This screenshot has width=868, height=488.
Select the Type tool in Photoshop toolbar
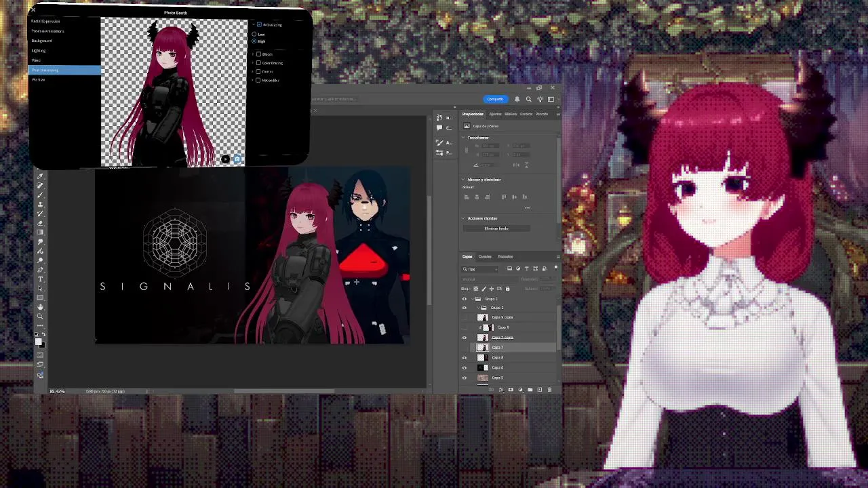coord(40,279)
